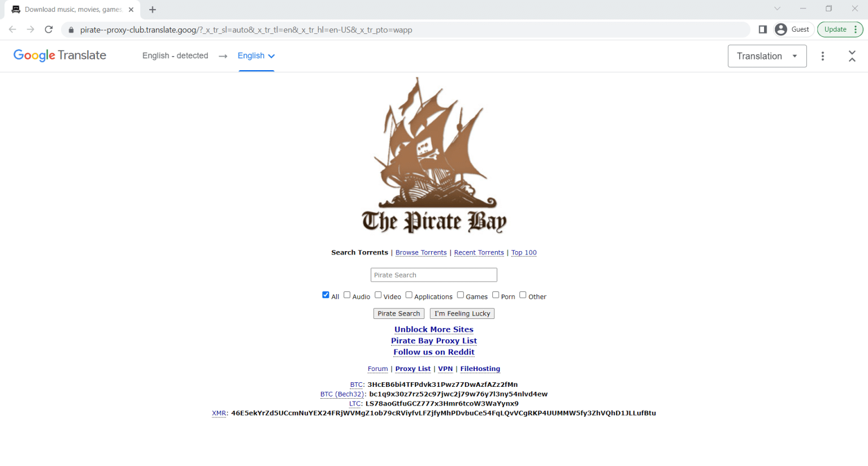Open Google Translate three-dot options menu
Viewport: 868px width, 466px height.
coord(823,56)
